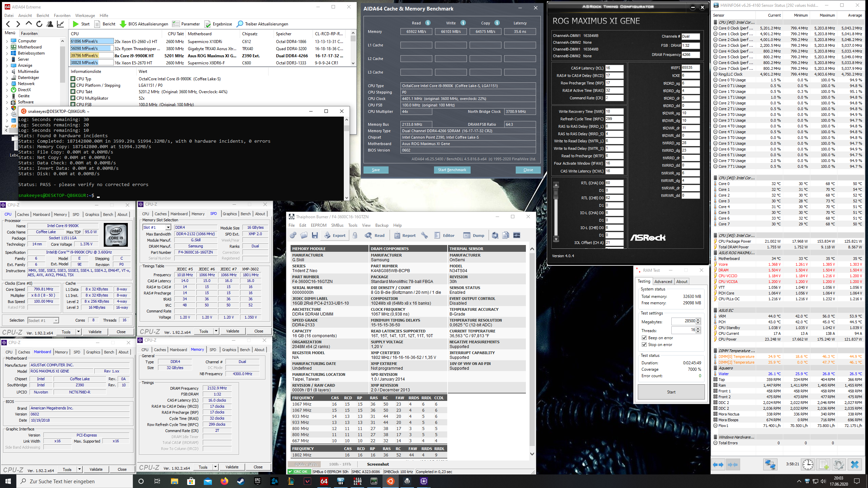Open the Dump view in Thaiphoon Burner
868x488 pixels.
[x=474, y=236]
